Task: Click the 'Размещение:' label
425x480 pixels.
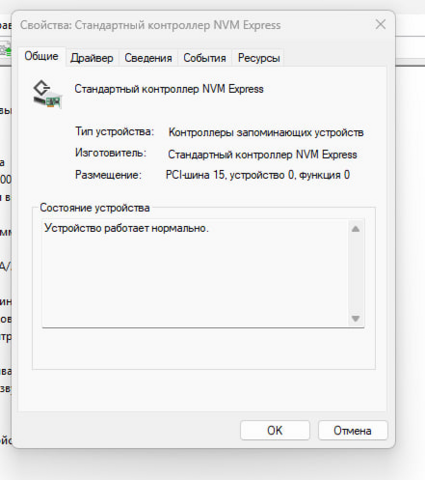Action: pyautogui.click(x=108, y=175)
